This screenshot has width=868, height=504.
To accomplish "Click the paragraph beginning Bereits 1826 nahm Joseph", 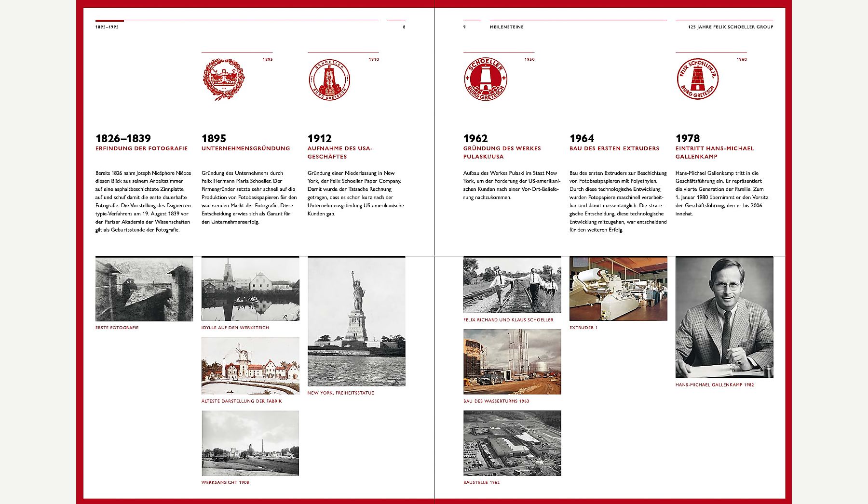I will tap(144, 201).
